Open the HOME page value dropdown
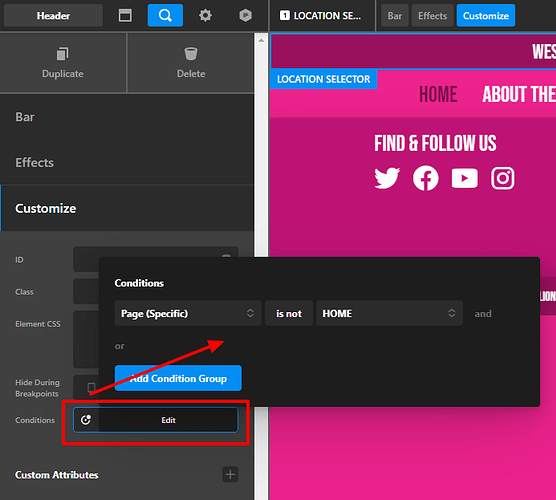The height and width of the screenshot is (500, 556). (x=389, y=313)
